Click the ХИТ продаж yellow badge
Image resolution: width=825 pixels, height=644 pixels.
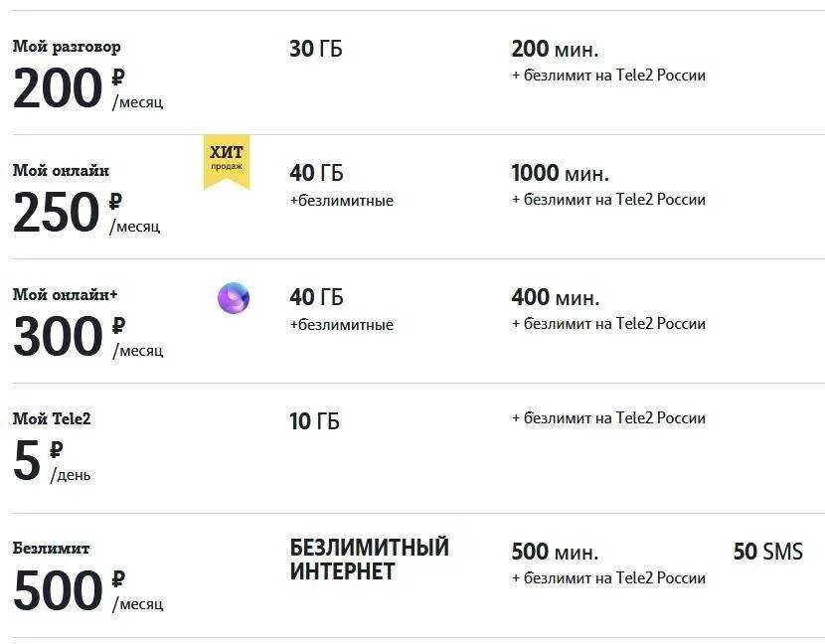[226, 160]
